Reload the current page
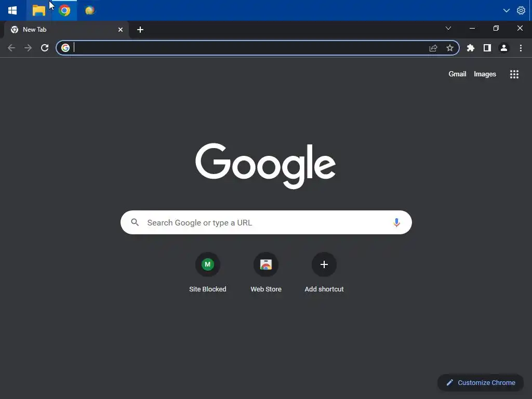Viewport: 532px width, 399px height. pos(45,48)
